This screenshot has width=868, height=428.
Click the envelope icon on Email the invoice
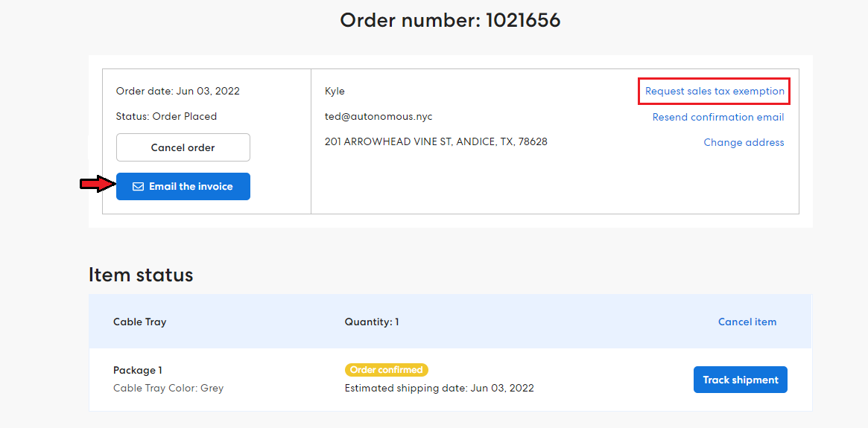(x=138, y=187)
